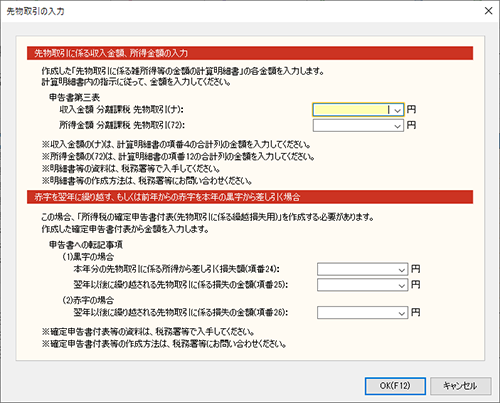The image size is (500, 403).
Task: Open the 項番26 dropdown arrow under 赤字の場合
Action: 402,313
